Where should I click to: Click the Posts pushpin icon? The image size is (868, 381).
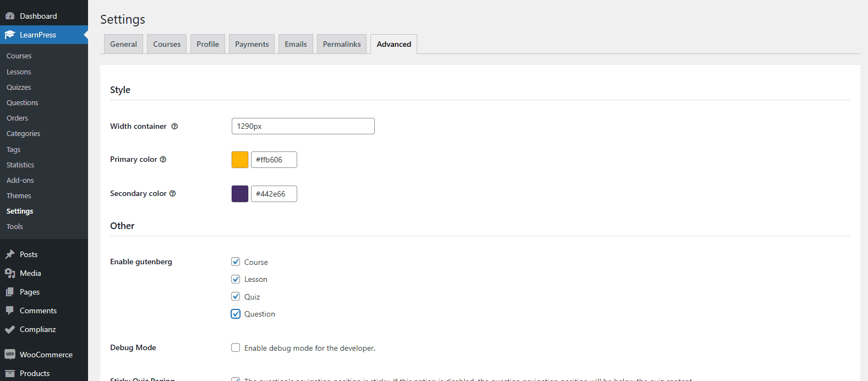10,254
